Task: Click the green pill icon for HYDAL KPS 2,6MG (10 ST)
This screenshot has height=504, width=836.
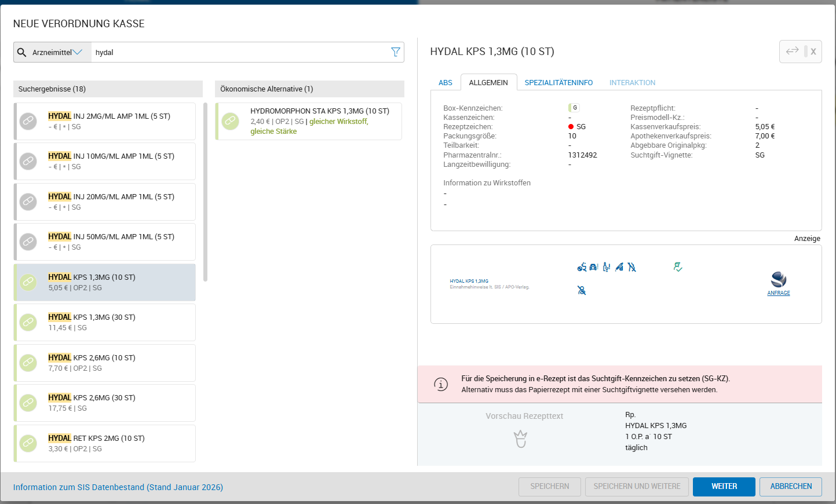Action: [x=28, y=363]
